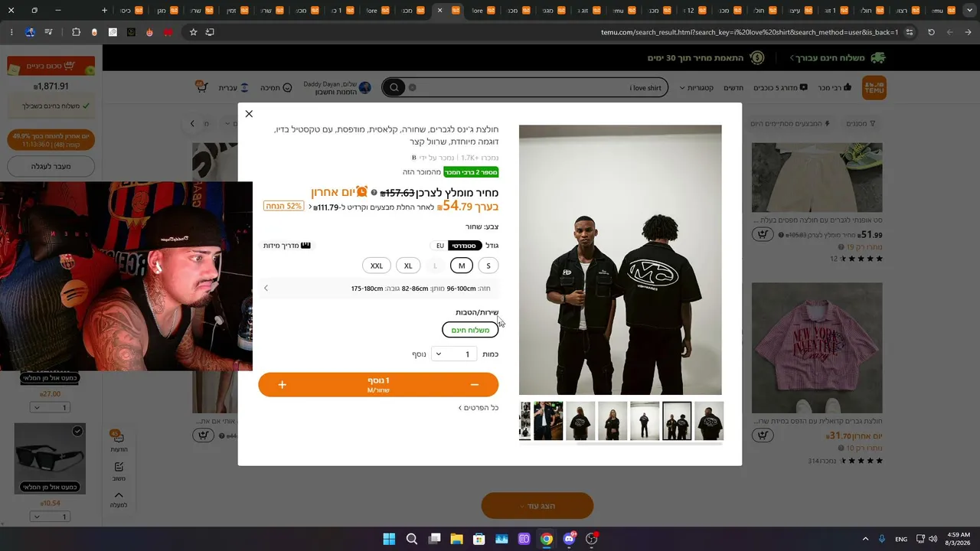This screenshot has height=551, width=980.
Task: Click the מעבר לעגלה go to cart button
Action: point(51,166)
